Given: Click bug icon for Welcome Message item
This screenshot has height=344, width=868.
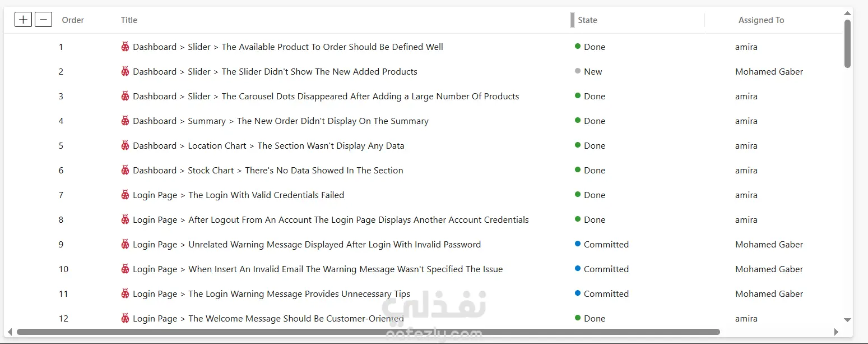Looking at the screenshot, I should [126, 318].
